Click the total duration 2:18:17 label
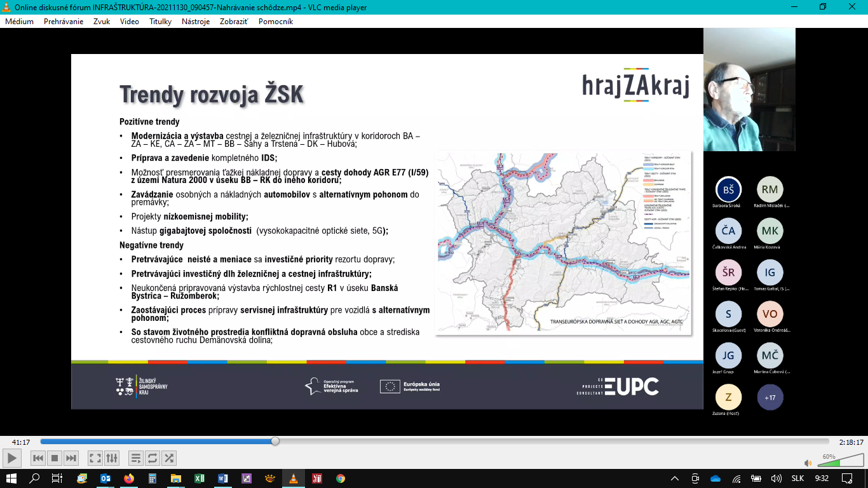The width and height of the screenshot is (868, 488). coord(850,442)
